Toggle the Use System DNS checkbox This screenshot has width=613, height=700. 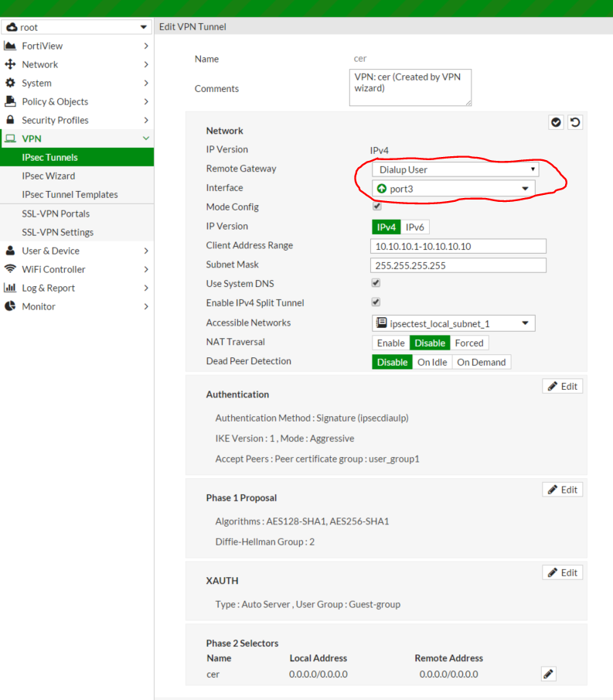[376, 283]
